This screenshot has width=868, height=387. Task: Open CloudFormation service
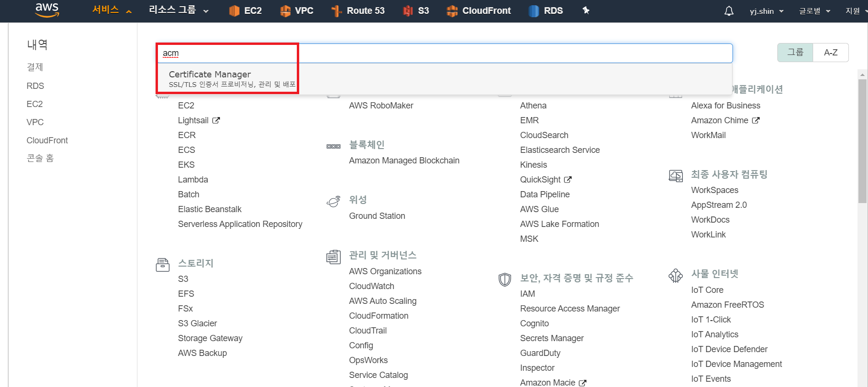(x=379, y=316)
